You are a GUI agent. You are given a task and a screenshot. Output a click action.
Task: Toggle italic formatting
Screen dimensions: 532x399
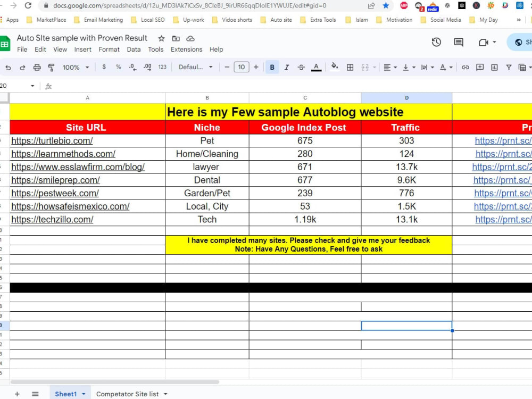[x=287, y=67]
